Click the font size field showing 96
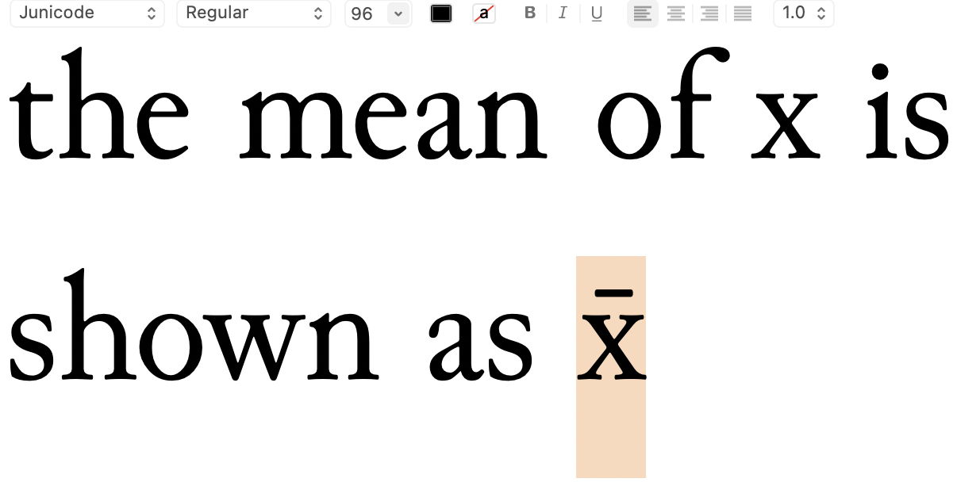The width and height of the screenshot is (980, 486). 362,13
